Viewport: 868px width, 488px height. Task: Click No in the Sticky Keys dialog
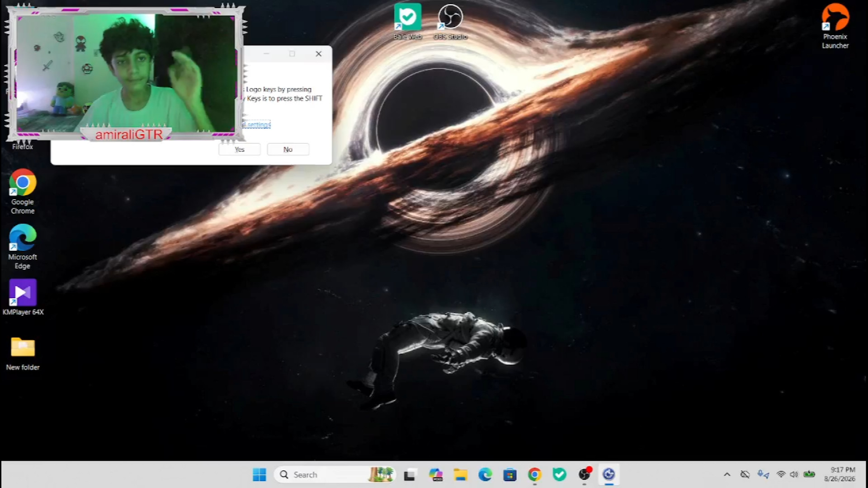click(x=288, y=150)
